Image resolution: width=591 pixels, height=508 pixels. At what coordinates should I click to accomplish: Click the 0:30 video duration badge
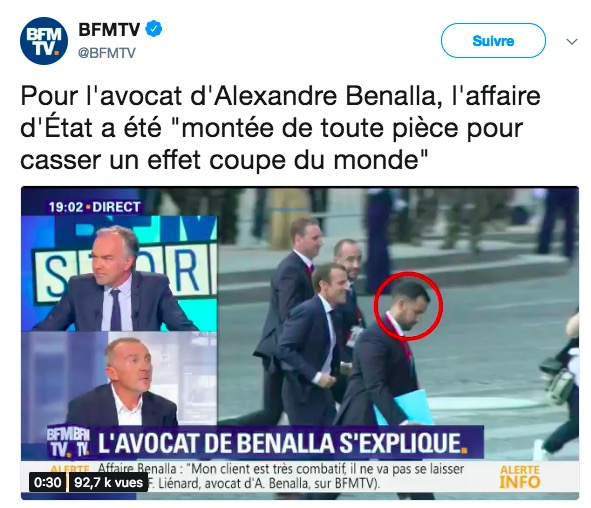47,482
